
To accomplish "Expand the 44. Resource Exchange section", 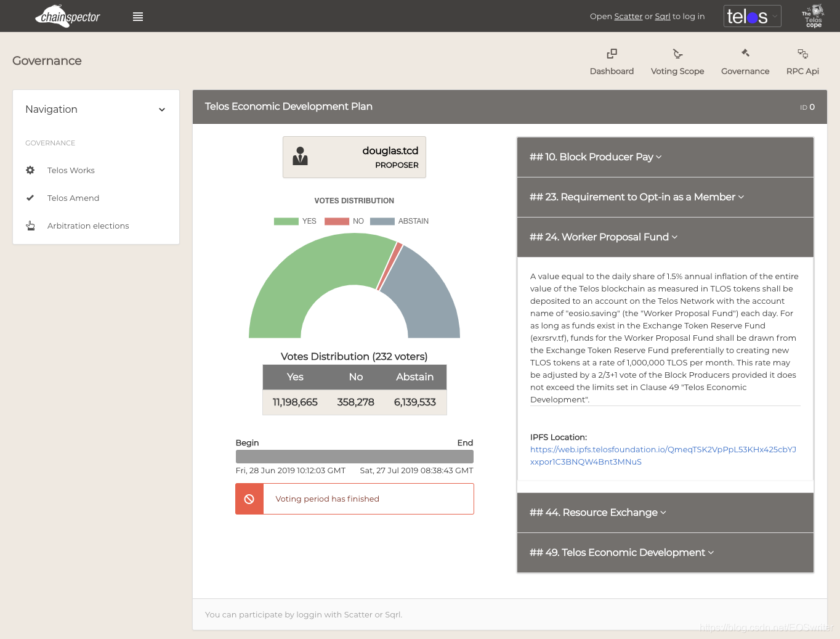I will coord(665,513).
